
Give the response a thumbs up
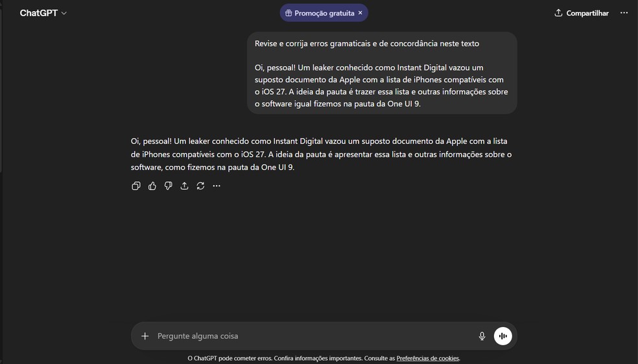pyautogui.click(x=152, y=186)
